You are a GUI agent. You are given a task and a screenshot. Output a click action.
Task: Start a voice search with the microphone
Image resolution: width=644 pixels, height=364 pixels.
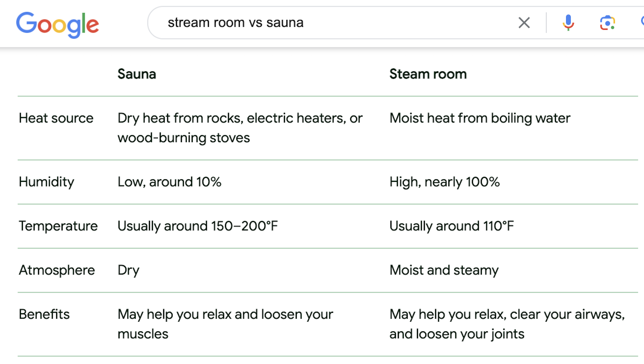pos(568,23)
